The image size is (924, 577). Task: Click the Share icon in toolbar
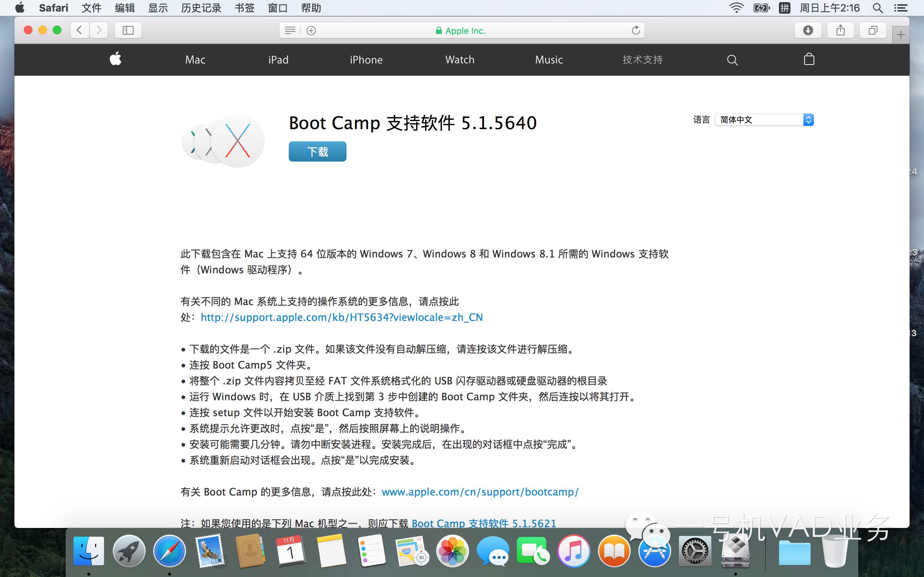coord(840,30)
